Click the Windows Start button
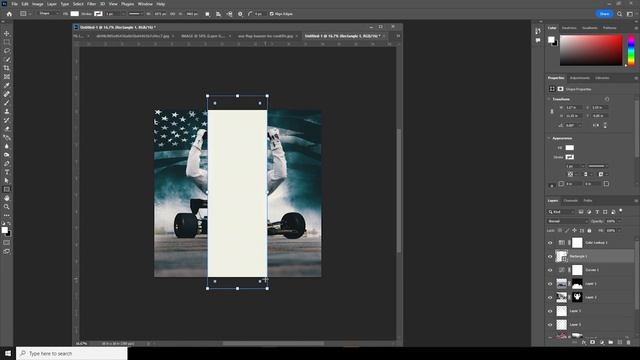This screenshot has height=360, width=640. click(x=8, y=353)
